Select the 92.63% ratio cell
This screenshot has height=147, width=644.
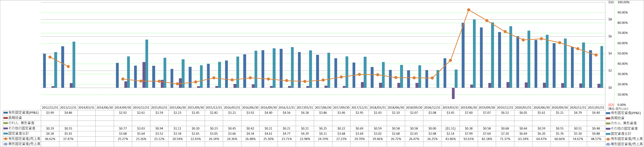click(469, 139)
